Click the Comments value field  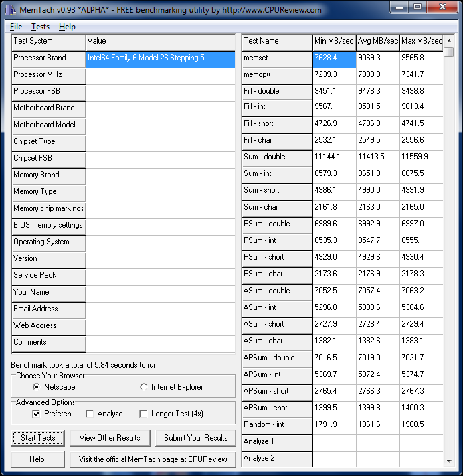click(161, 344)
